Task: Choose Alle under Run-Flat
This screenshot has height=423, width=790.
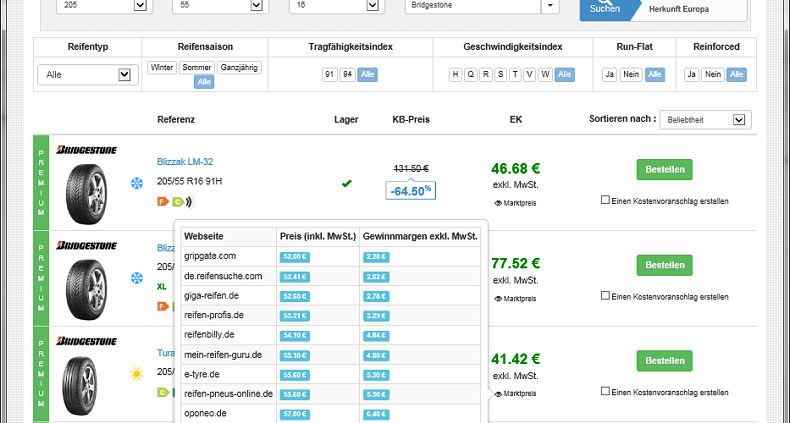Action: tap(654, 75)
